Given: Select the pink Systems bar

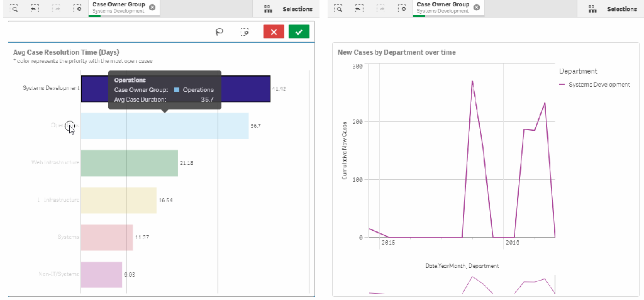Looking at the screenshot, I should pos(107,238).
